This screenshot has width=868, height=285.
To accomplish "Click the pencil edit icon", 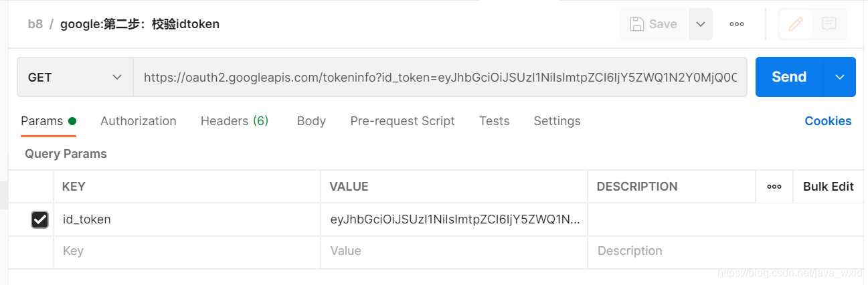I will coord(795,24).
